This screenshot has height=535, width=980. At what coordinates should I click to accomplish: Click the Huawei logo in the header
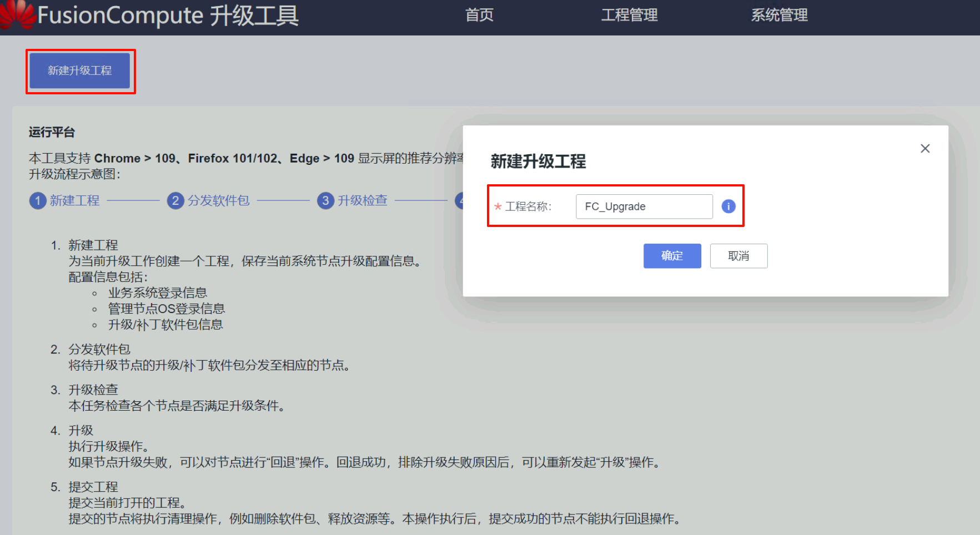[18, 15]
